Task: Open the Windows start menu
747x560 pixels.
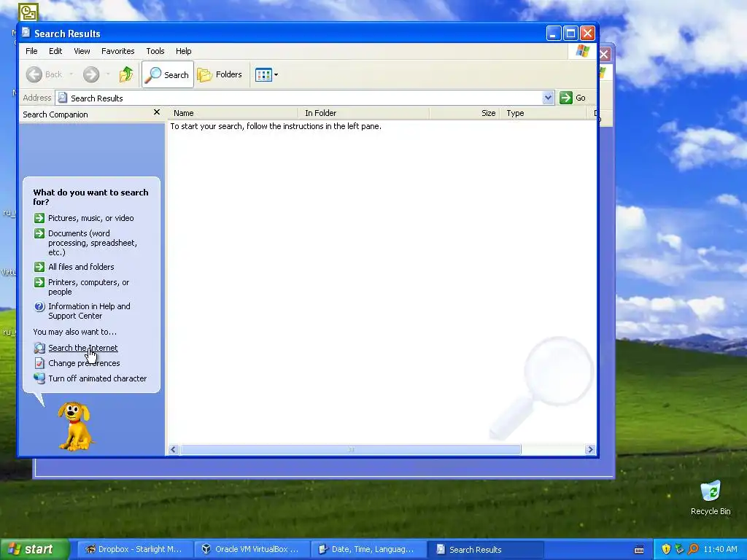Action: coord(34,549)
